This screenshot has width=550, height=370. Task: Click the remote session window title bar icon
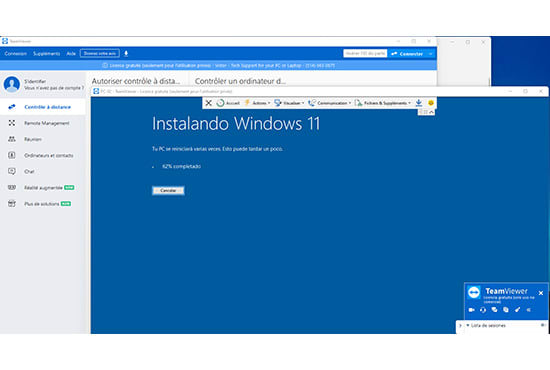(x=96, y=91)
